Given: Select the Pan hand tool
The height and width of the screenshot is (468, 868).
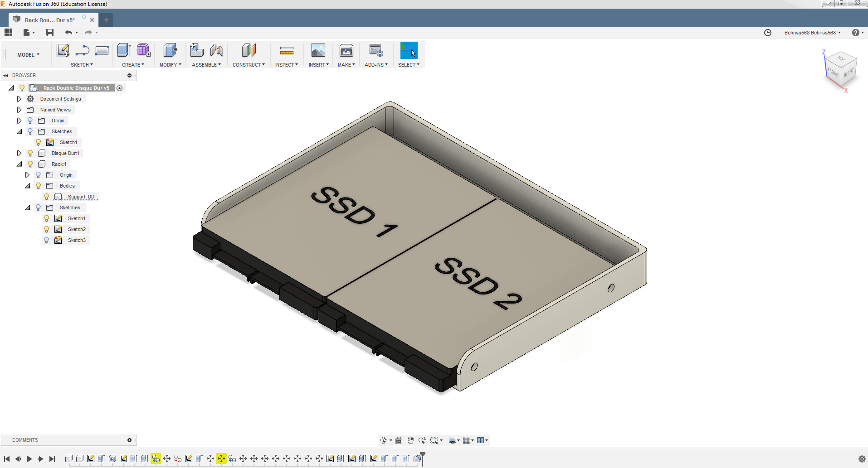Looking at the screenshot, I should [410, 440].
